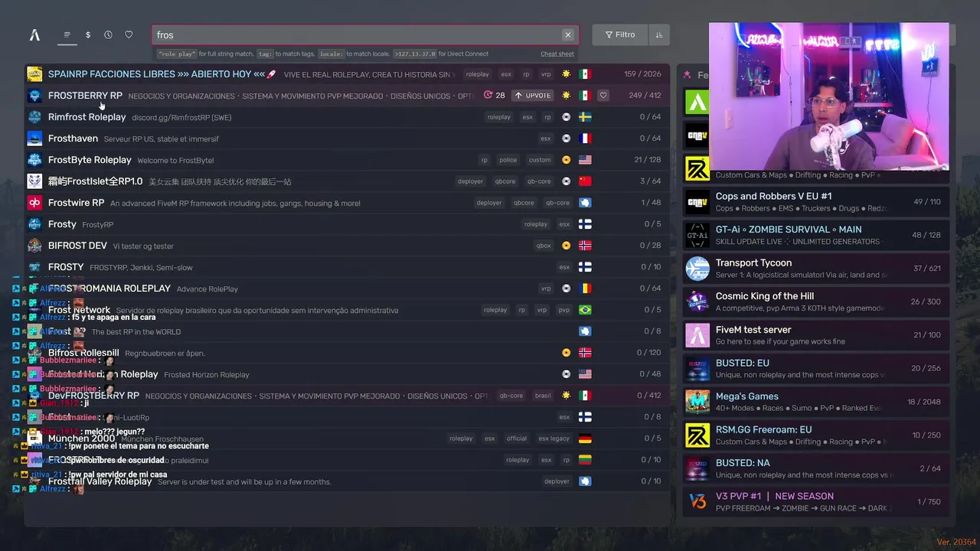Click the Frostwire RP red logo icon

34,203
